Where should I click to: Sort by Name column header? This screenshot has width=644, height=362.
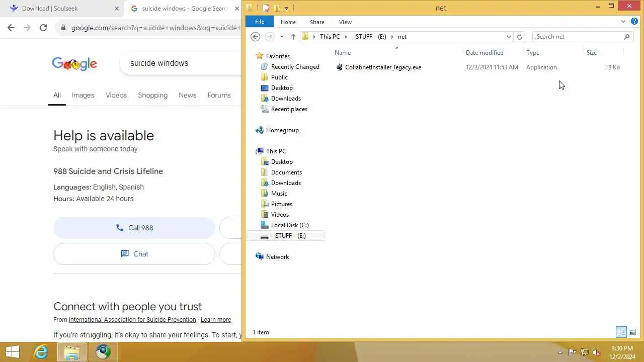coord(343,53)
